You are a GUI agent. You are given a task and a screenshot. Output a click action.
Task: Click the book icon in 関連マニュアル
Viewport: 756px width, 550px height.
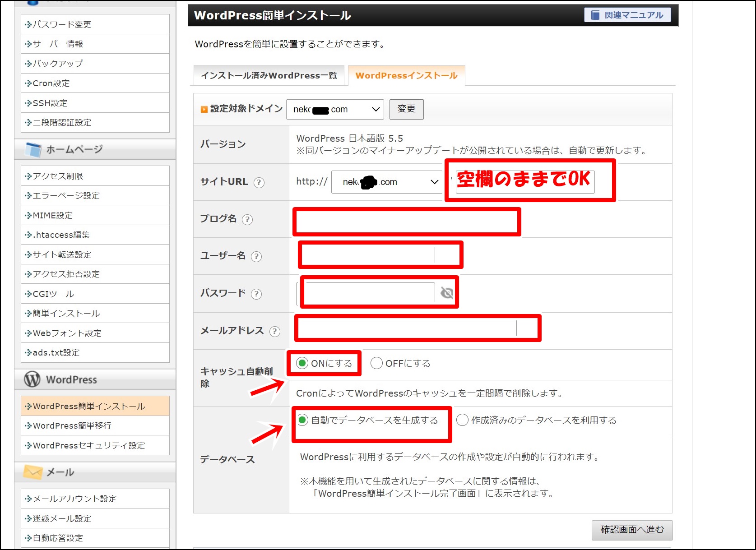pos(595,15)
